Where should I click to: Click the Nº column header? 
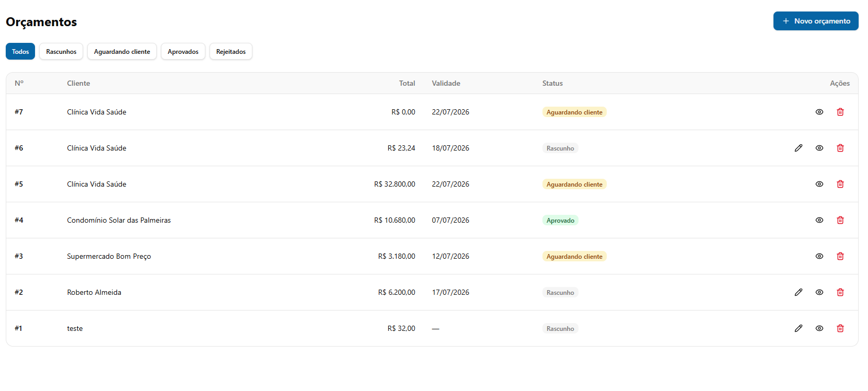19,83
